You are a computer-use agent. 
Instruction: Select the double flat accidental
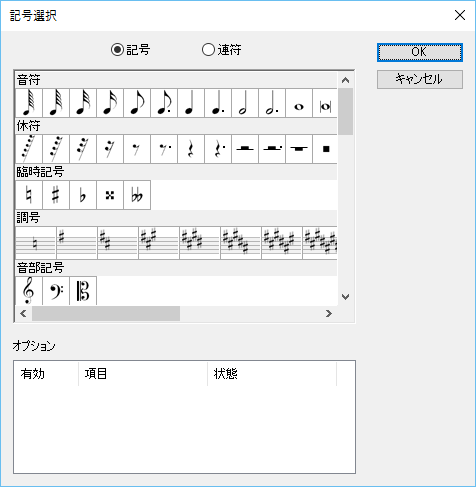(x=137, y=195)
